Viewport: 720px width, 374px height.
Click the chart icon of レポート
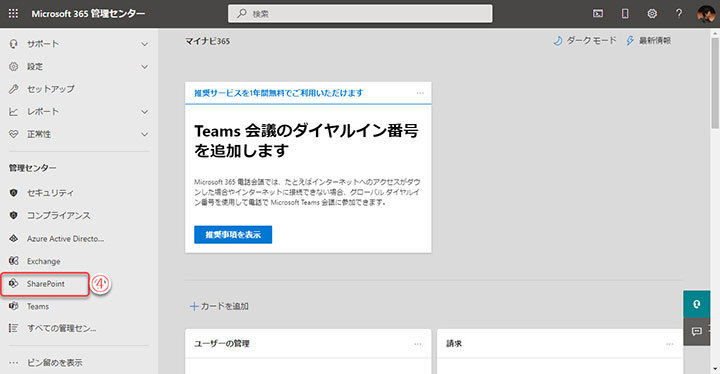click(x=13, y=111)
